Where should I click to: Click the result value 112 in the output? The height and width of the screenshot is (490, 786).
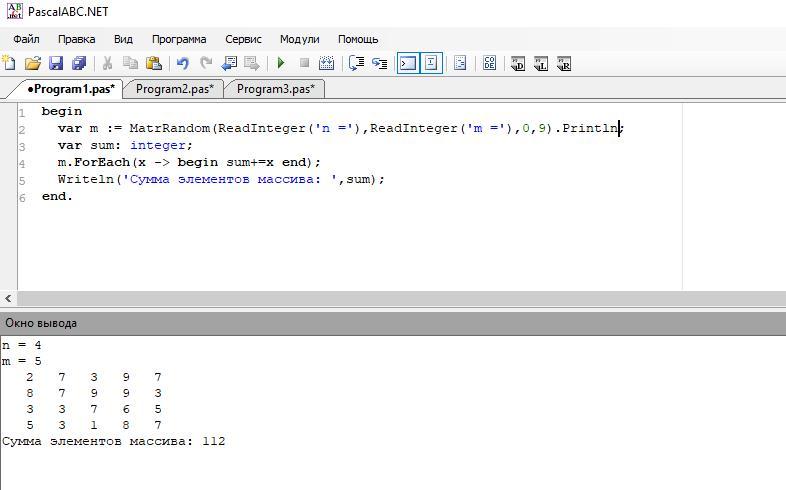click(x=214, y=441)
